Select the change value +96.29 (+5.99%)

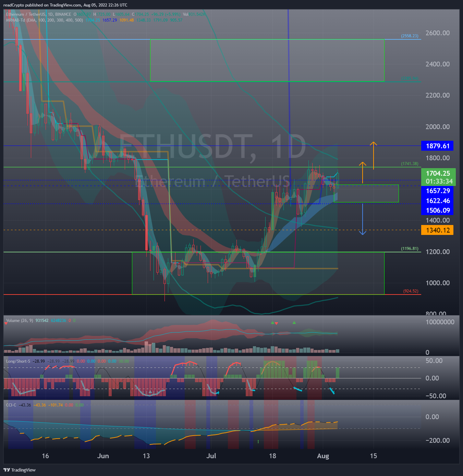(167, 14)
